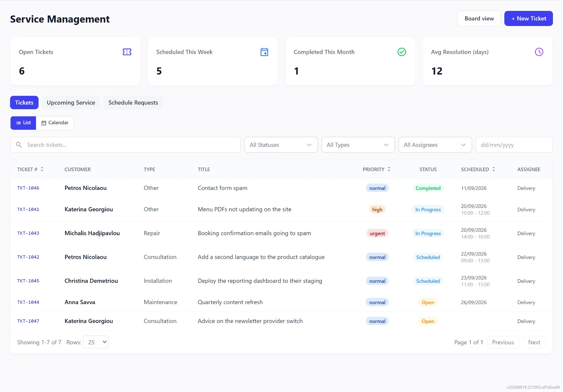Click the Open Tickets ticket icon

127,52
